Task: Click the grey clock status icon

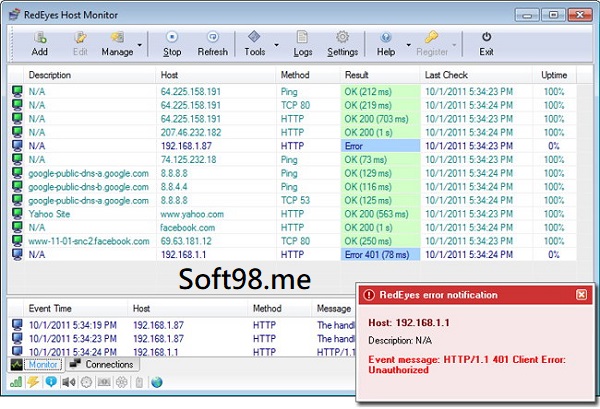Action: [86, 382]
